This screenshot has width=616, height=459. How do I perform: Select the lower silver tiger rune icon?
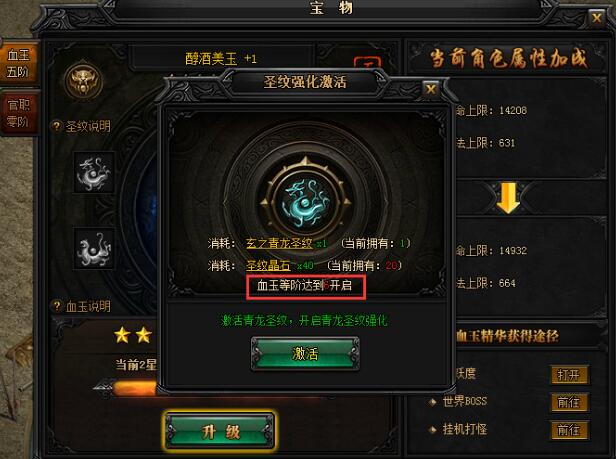pyautogui.click(x=94, y=248)
